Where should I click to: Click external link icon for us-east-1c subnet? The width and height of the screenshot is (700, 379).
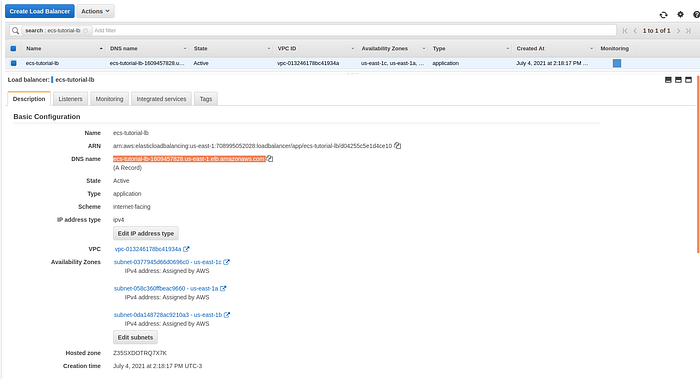[x=226, y=262]
